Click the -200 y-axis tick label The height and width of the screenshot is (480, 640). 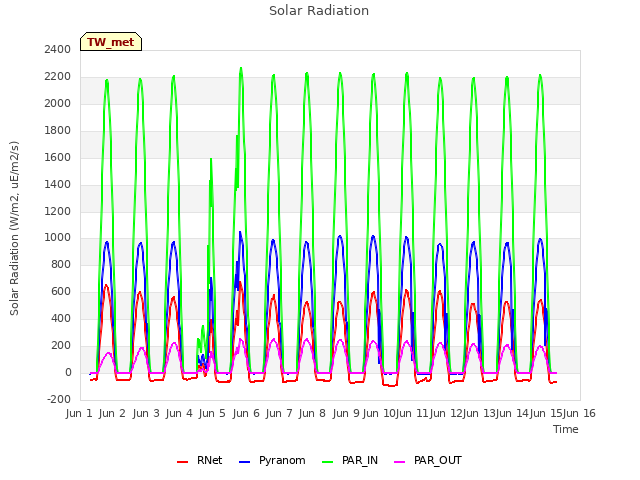click(x=59, y=399)
